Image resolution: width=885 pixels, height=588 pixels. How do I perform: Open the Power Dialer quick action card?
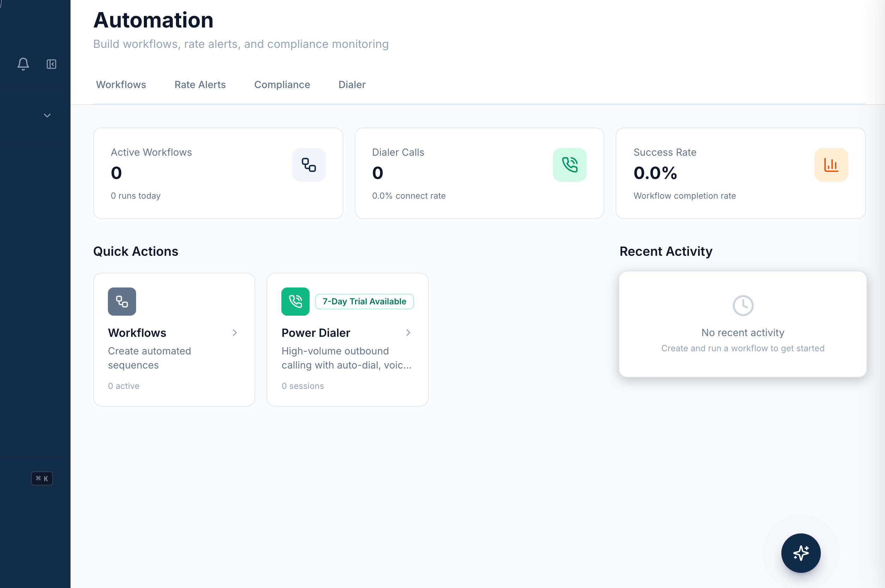(x=347, y=339)
